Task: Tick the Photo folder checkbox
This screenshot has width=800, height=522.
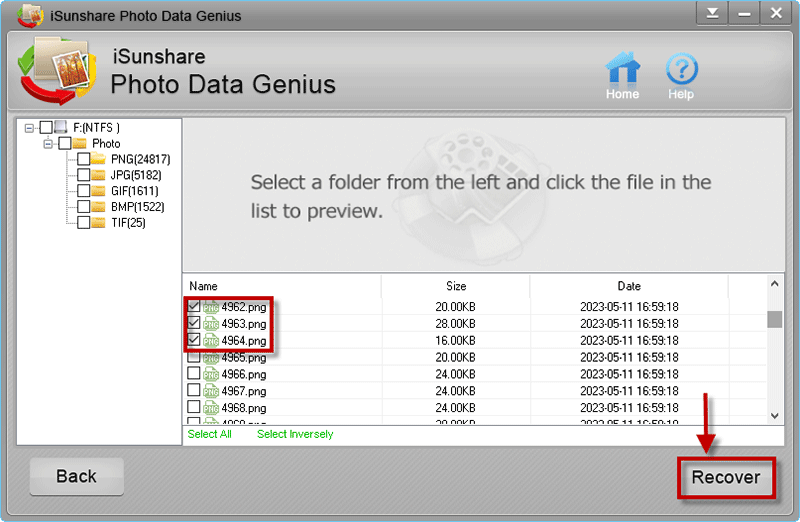Action: coord(65,143)
